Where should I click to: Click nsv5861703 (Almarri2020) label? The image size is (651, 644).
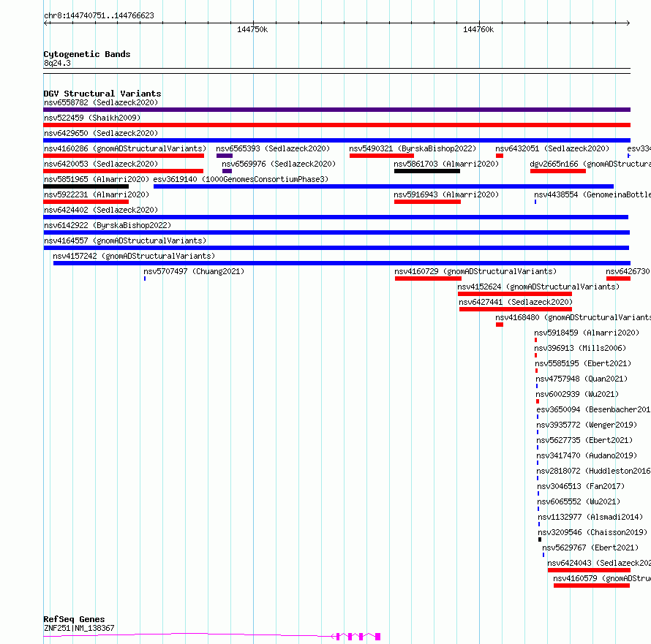click(x=446, y=164)
